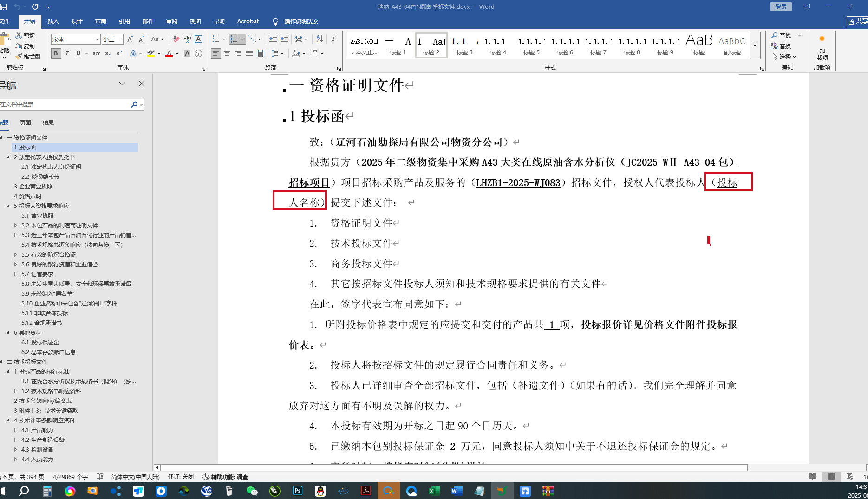Click the enclosed character (circled 字) icon

[x=198, y=53]
